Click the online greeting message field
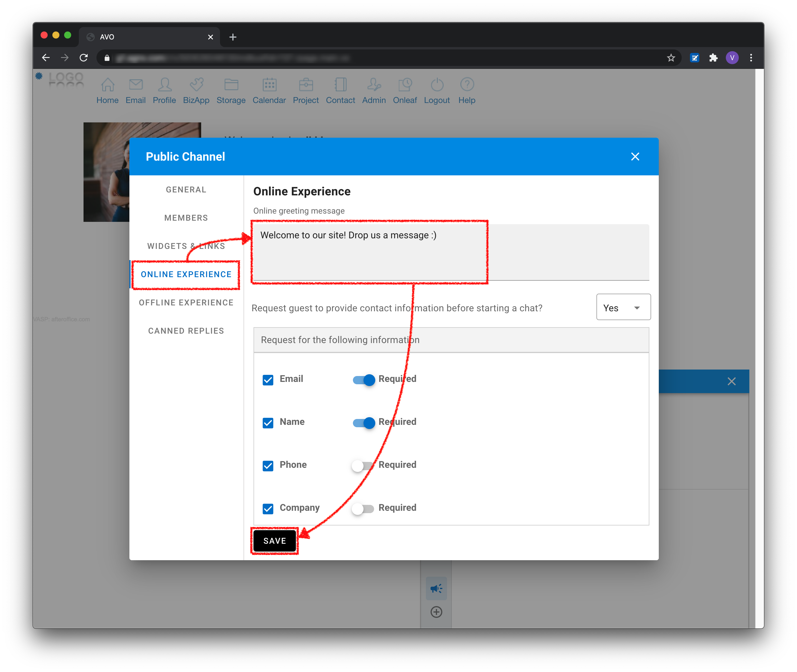 451,252
